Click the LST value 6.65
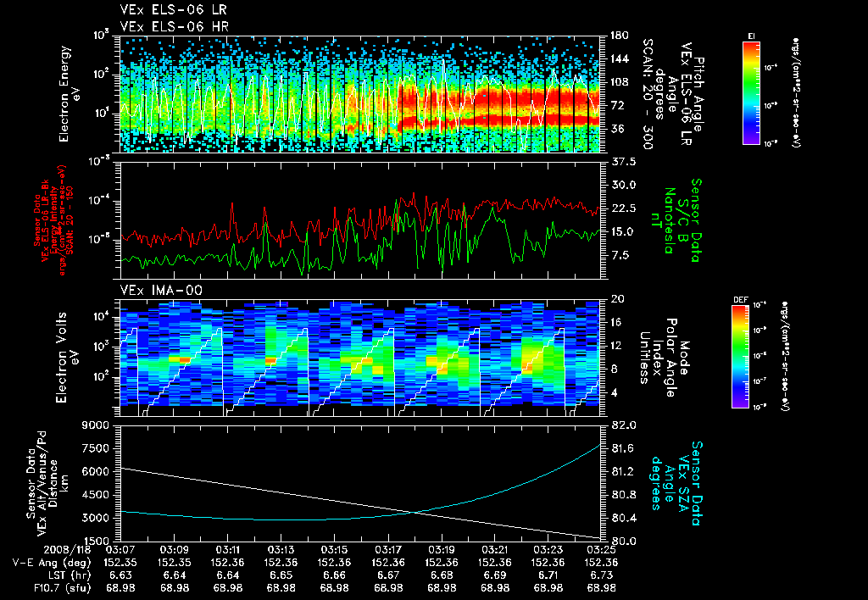This screenshot has height=600, width=868. tap(281, 575)
